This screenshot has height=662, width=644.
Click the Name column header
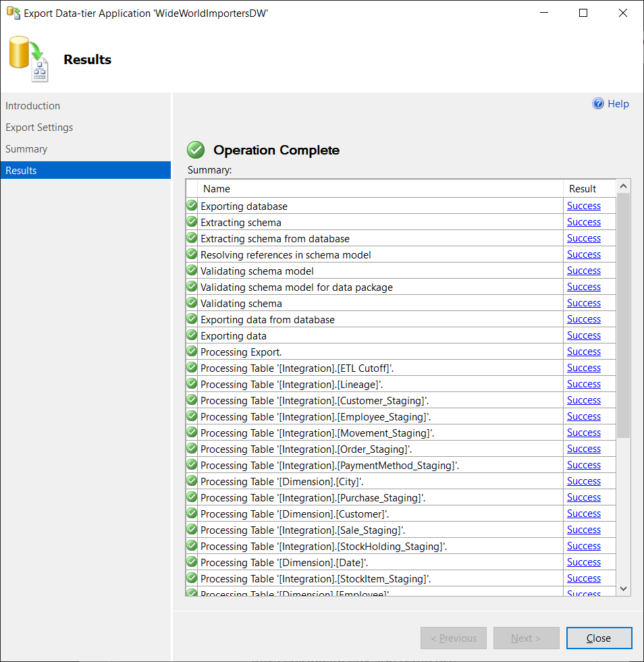point(217,189)
